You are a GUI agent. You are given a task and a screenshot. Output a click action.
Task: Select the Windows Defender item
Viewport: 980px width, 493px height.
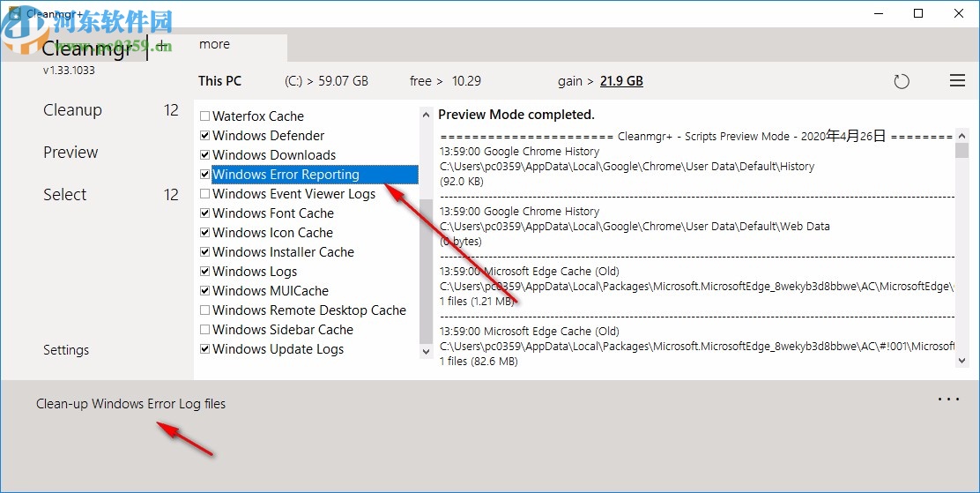[268, 136]
